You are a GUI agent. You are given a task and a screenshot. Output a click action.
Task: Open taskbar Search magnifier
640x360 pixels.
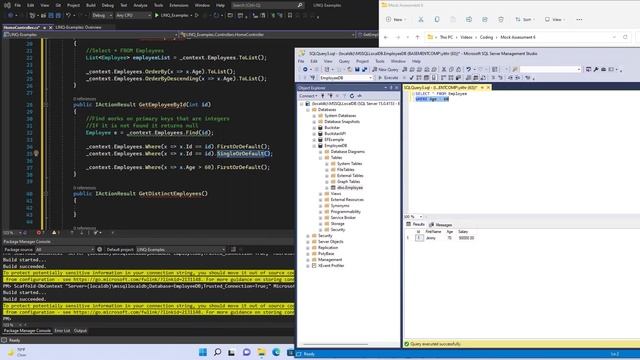pos(218,352)
